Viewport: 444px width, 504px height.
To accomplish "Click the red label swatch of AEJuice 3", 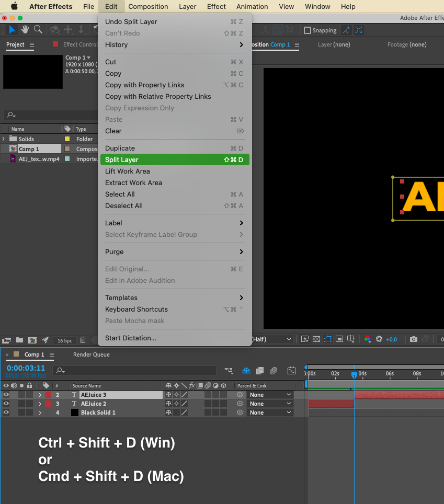I will 48,395.
